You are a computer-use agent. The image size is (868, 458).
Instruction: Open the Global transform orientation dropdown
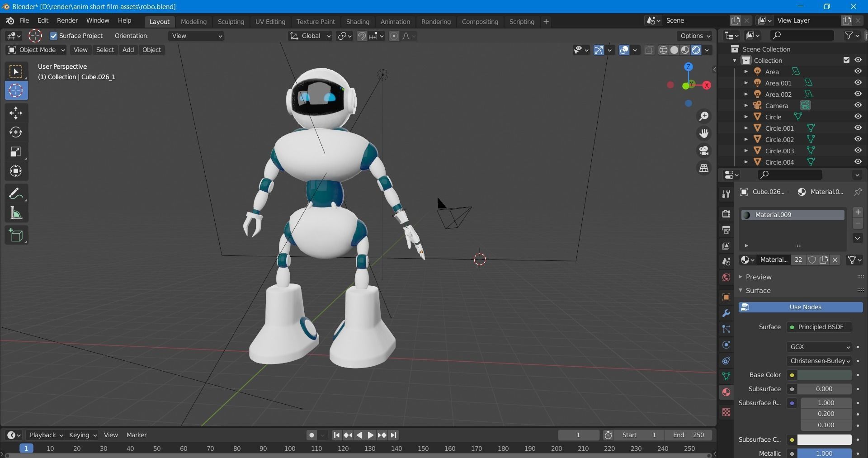pyautogui.click(x=310, y=36)
